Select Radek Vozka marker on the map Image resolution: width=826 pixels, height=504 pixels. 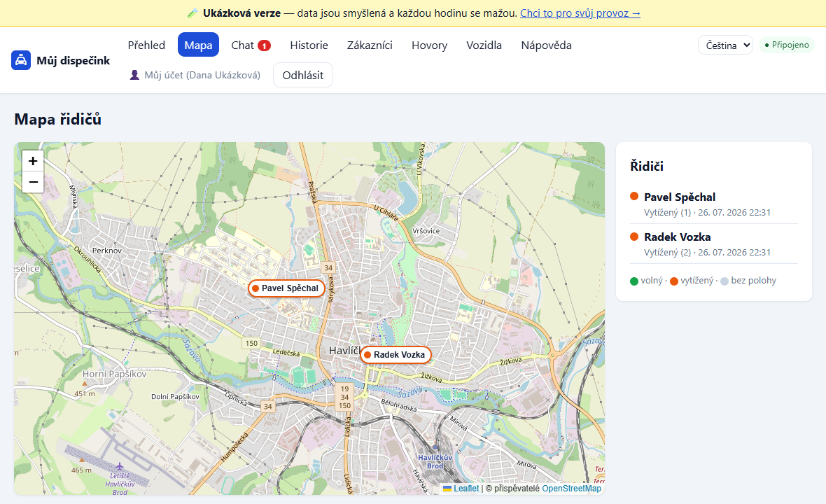395,355
